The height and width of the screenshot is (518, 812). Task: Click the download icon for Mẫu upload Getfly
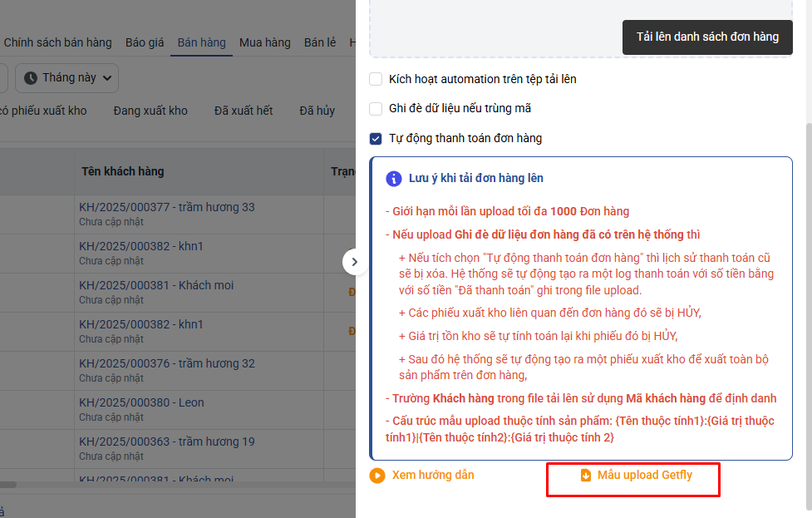(585, 476)
